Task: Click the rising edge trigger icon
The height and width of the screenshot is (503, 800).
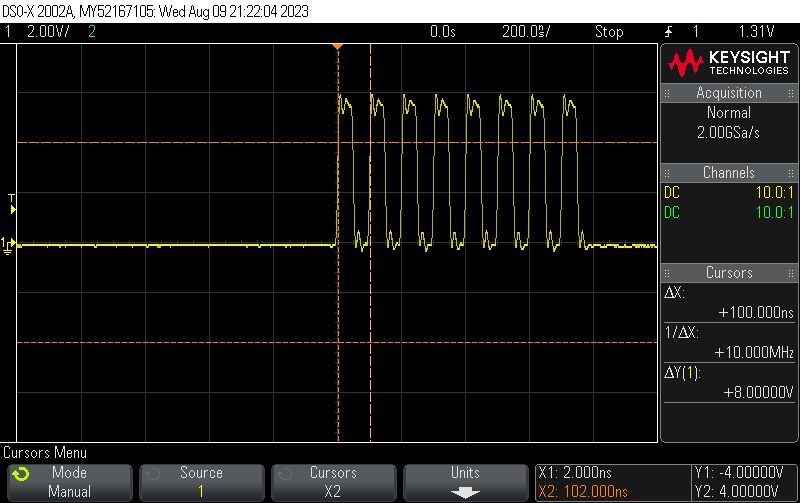Action: point(668,32)
